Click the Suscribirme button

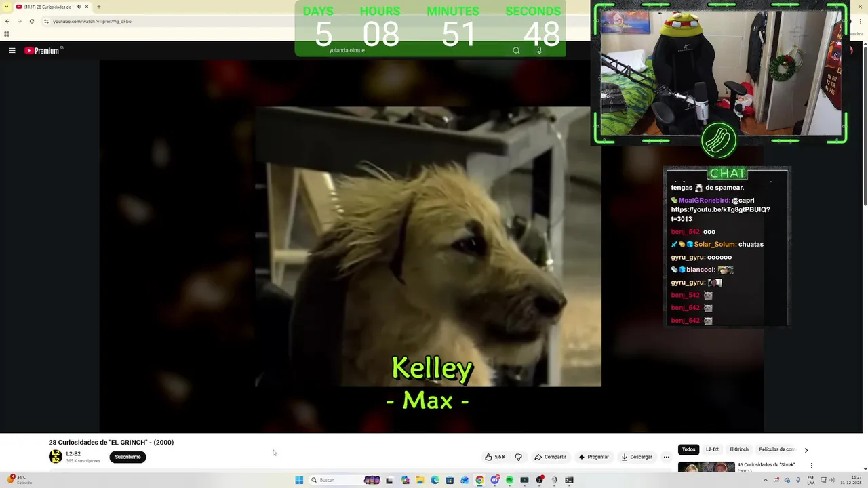(127, 457)
